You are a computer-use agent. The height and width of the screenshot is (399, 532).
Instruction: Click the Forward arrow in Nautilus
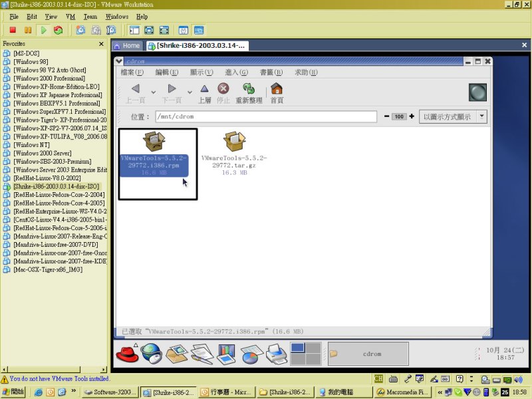[172, 89]
